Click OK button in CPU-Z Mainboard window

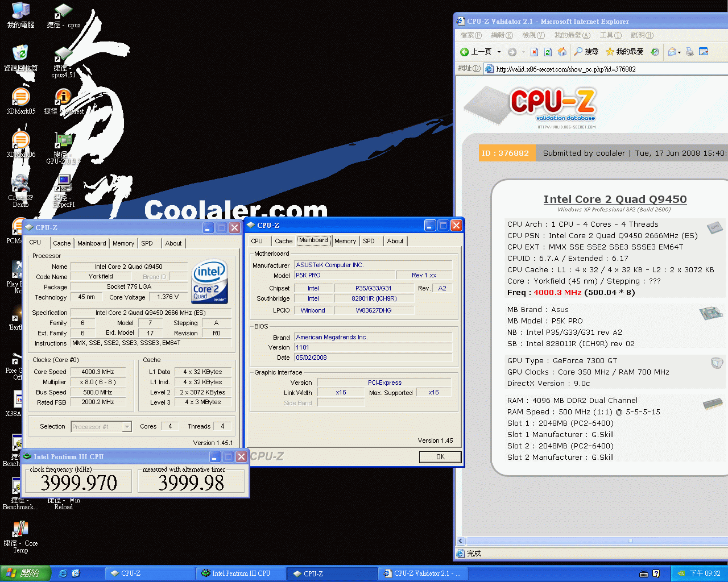440,457
